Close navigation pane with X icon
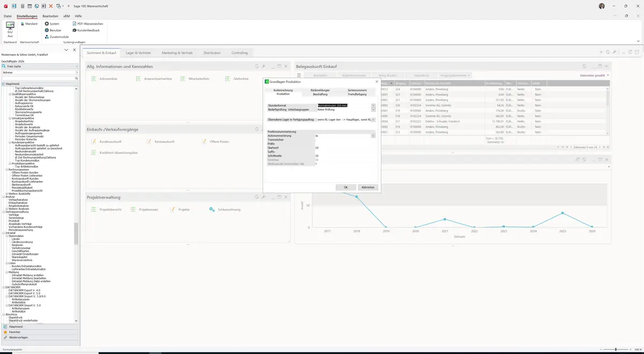The height and width of the screenshot is (354, 644). click(74, 49)
